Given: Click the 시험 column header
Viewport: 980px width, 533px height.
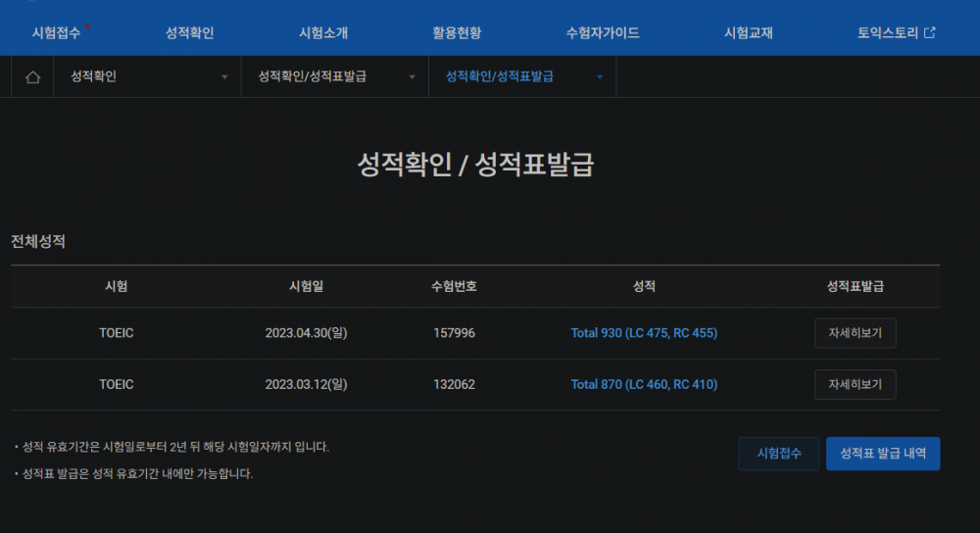Looking at the screenshot, I should click(x=117, y=286).
